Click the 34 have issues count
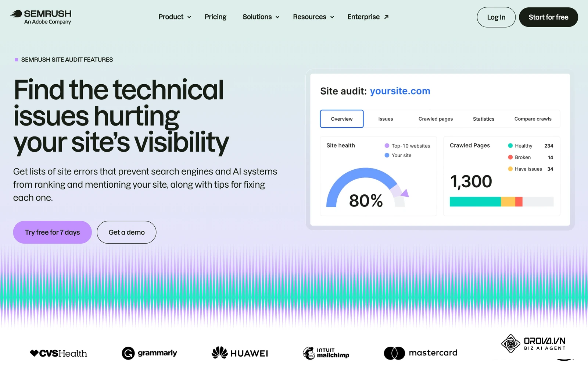The height and width of the screenshot is (368, 588). tap(550, 169)
